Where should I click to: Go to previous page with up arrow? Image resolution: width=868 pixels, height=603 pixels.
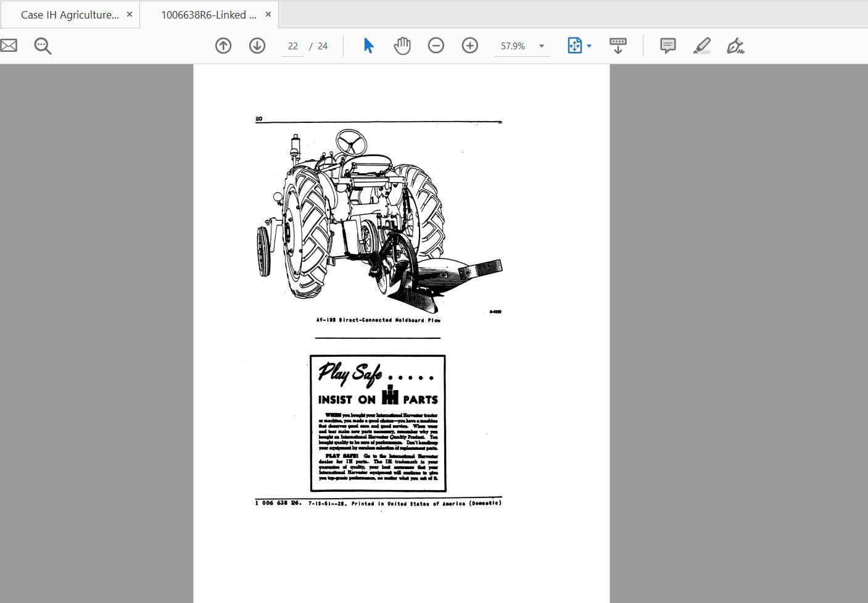[223, 46]
